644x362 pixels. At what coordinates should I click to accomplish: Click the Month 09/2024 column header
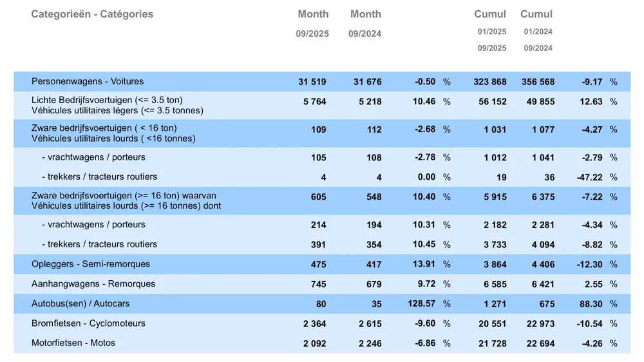click(x=365, y=23)
